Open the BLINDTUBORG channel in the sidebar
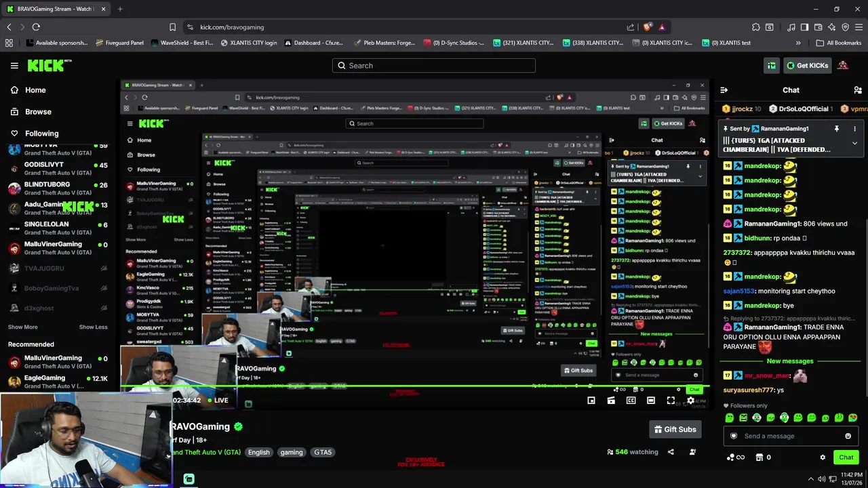This screenshot has width=868, height=488. click(60, 188)
